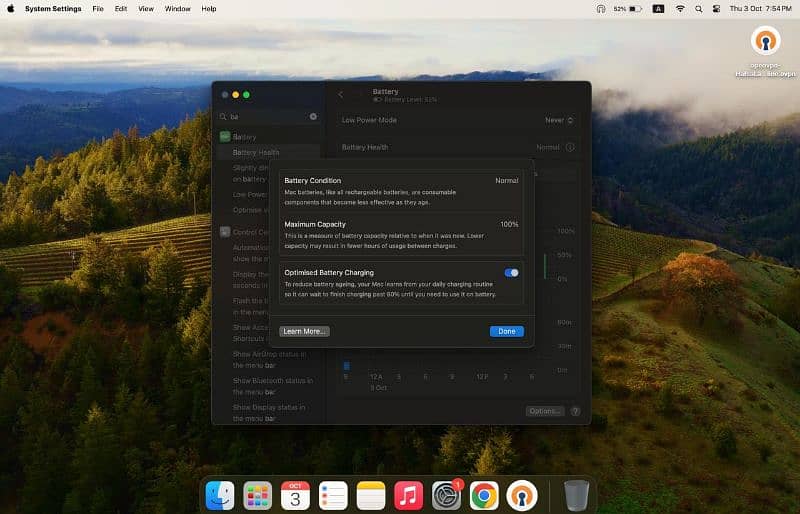Open the openvpn file on desktop

(x=766, y=42)
